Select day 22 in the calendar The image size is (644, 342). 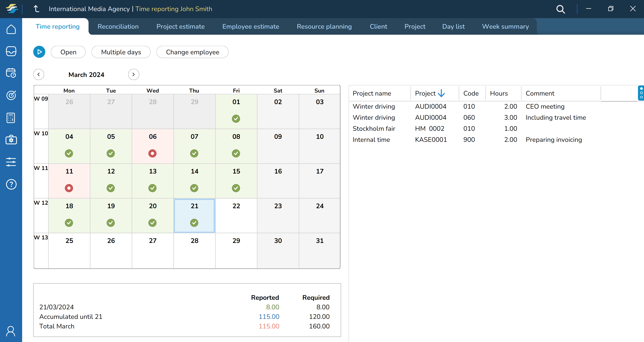[x=236, y=215]
